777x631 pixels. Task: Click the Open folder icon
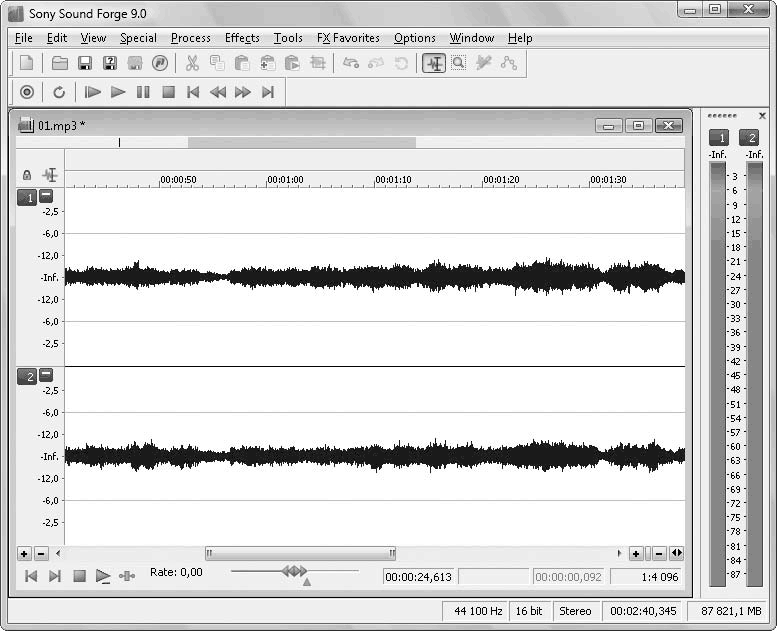pyautogui.click(x=60, y=63)
